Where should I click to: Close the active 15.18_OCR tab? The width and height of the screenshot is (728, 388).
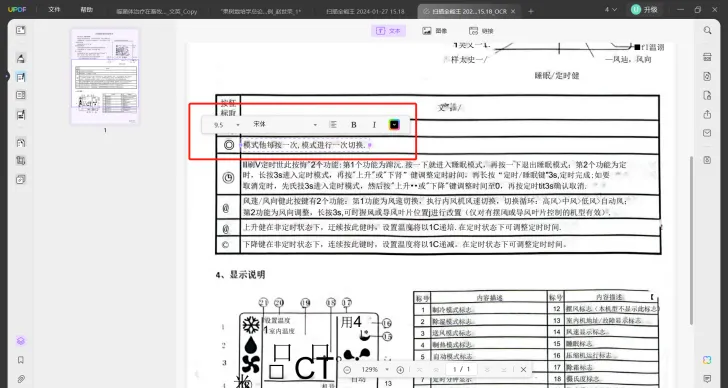(513, 11)
